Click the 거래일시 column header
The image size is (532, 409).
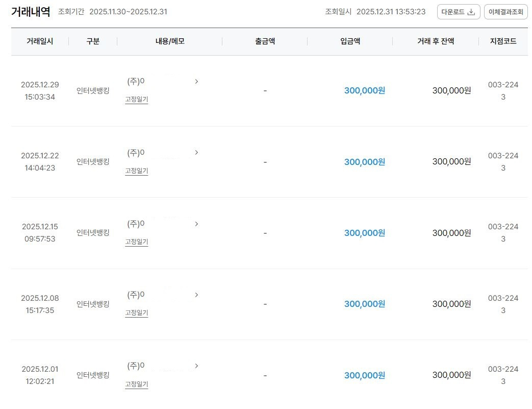click(40, 41)
